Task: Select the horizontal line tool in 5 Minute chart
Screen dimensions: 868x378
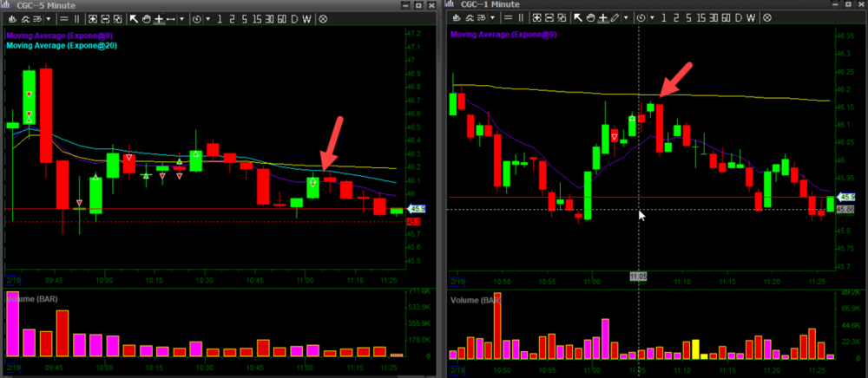Action: pyautogui.click(x=170, y=18)
